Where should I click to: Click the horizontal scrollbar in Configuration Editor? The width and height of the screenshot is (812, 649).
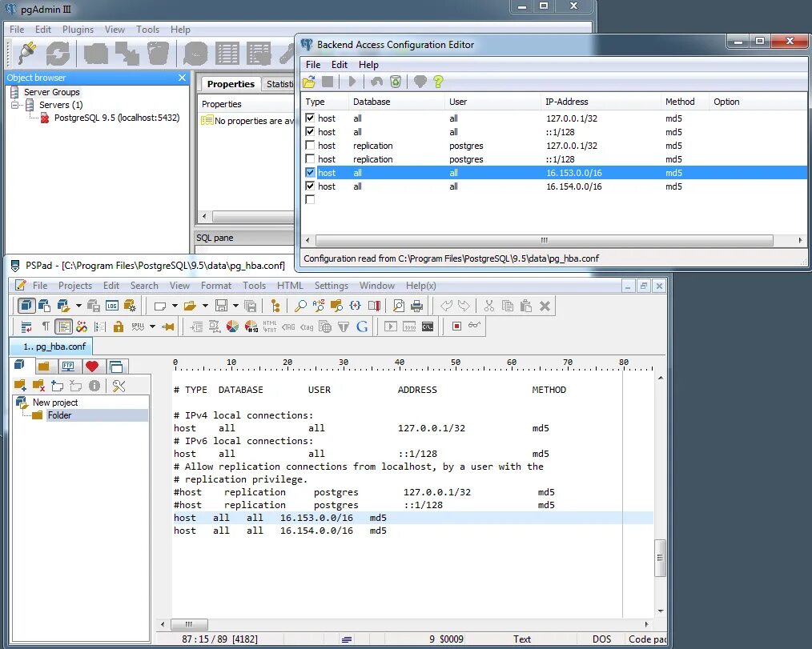coord(545,241)
